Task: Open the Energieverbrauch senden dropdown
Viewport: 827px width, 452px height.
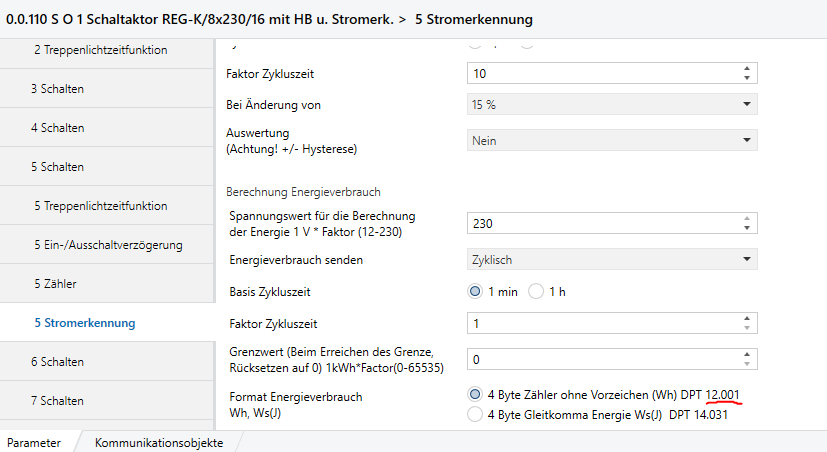Action: pyautogui.click(x=610, y=259)
